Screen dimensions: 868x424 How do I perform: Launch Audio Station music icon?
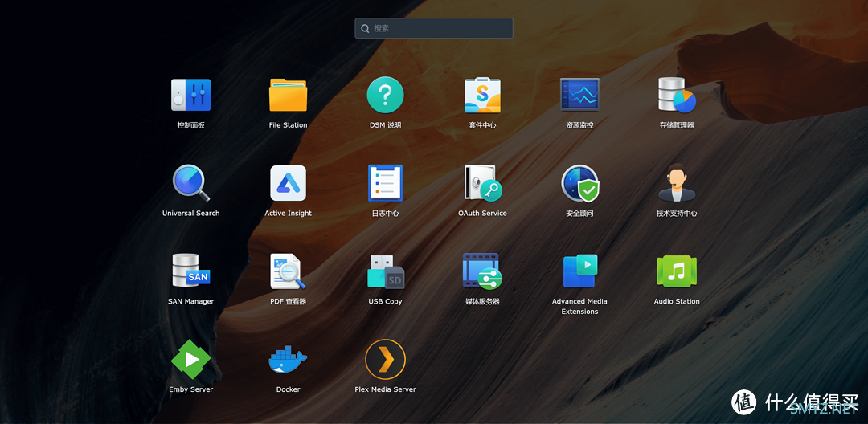[x=677, y=271]
